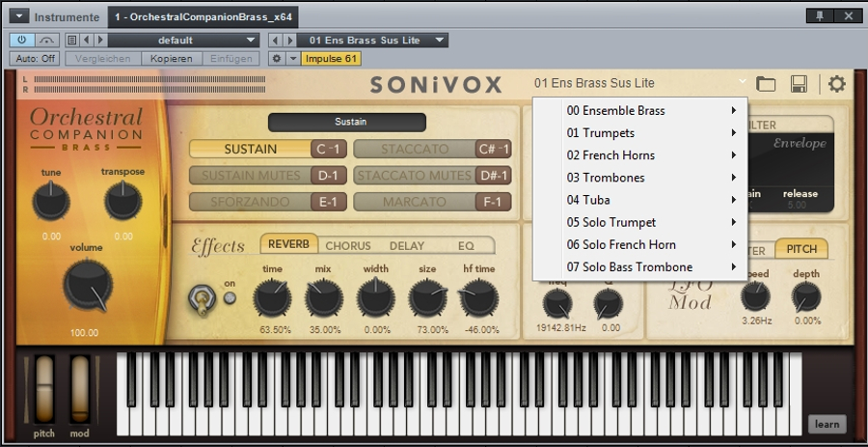The width and height of the screenshot is (868, 447).
Task: Click the transpose knob
Action: tap(122, 202)
